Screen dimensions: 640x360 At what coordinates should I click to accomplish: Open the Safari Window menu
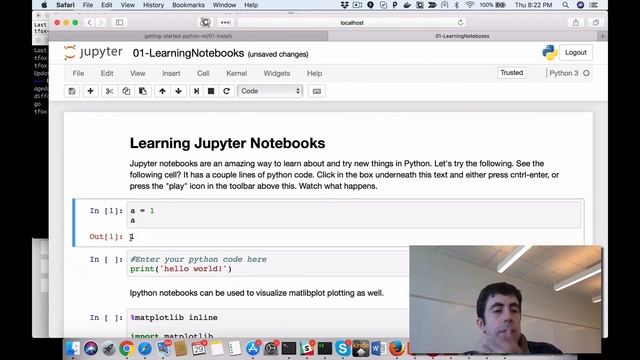[x=224, y=5]
